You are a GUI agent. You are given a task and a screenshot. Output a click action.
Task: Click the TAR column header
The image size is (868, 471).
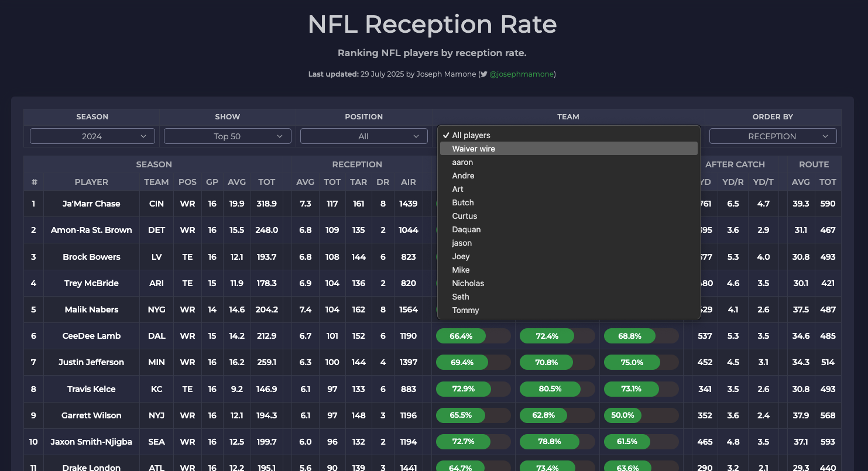tap(358, 182)
